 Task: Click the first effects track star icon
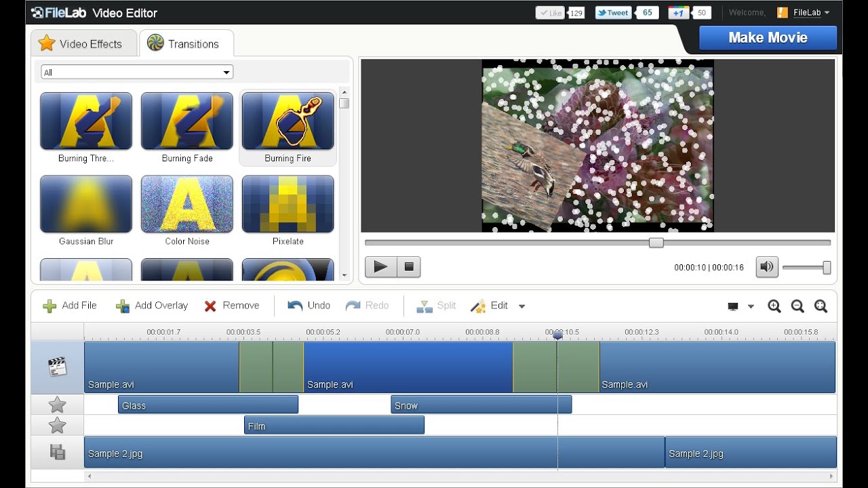(57, 405)
